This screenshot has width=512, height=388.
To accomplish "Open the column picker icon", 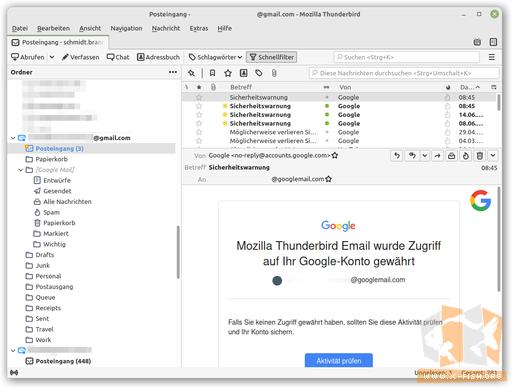I will [494, 87].
